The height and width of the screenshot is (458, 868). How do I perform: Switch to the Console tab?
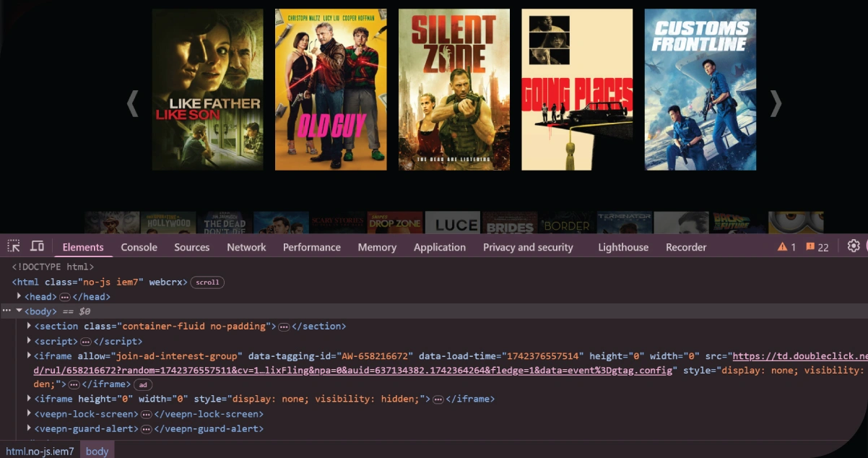[x=139, y=247]
